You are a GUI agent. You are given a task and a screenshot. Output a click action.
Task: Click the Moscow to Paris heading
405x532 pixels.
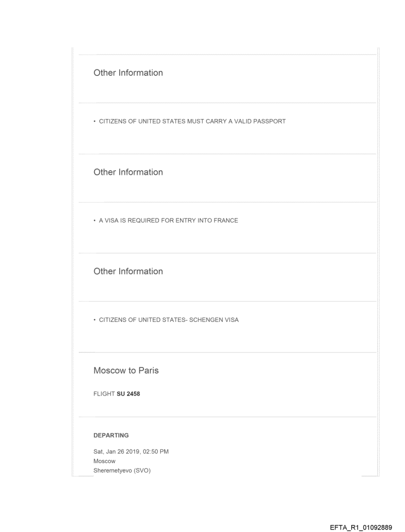pyautogui.click(x=126, y=370)
